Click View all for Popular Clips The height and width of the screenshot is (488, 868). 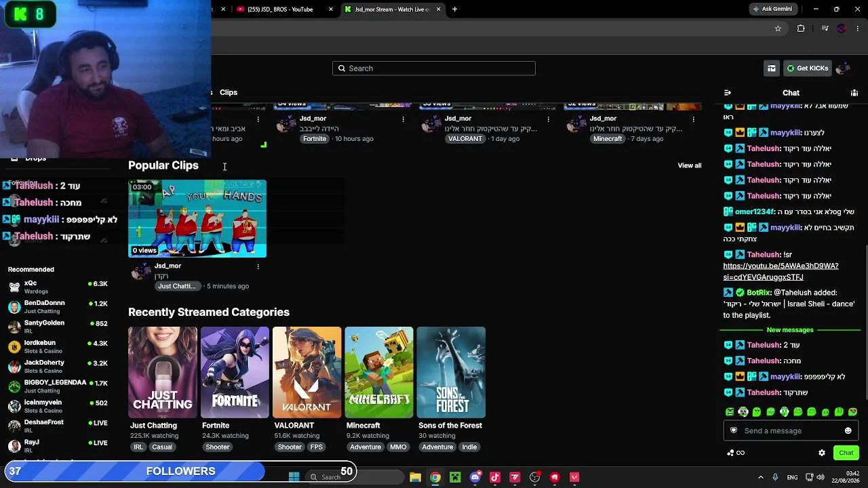tap(690, 165)
